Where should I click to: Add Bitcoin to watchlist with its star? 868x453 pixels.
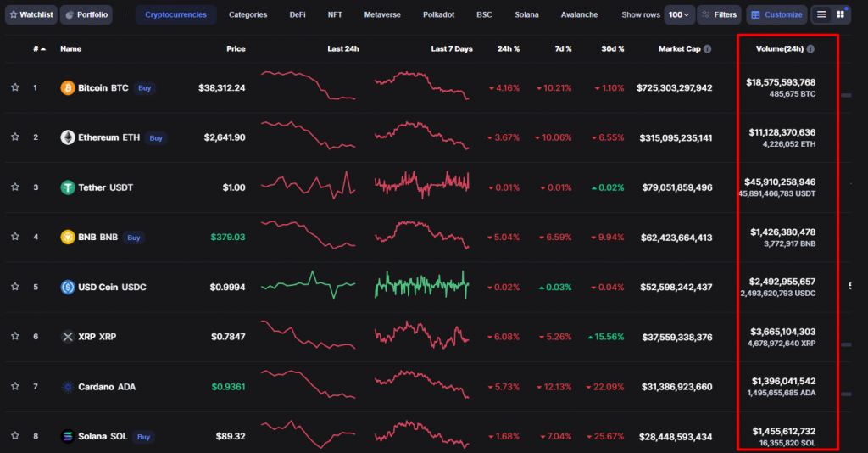point(15,87)
